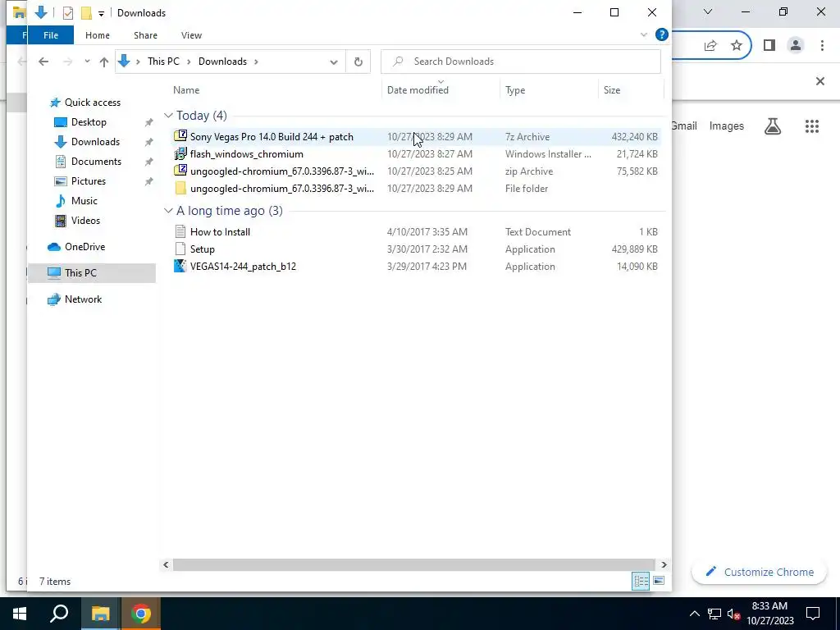Click the New folder quick access icon
840x630 pixels.
(85, 13)
